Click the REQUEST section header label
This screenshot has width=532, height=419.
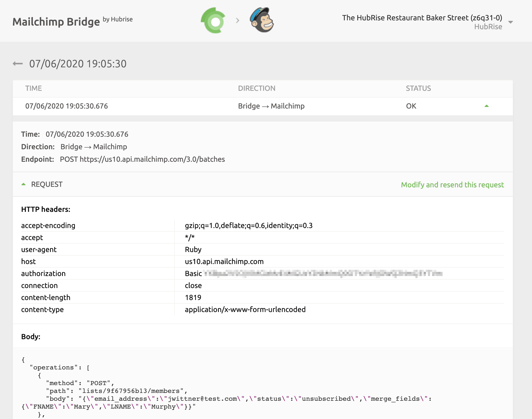[x=47, y=184]
